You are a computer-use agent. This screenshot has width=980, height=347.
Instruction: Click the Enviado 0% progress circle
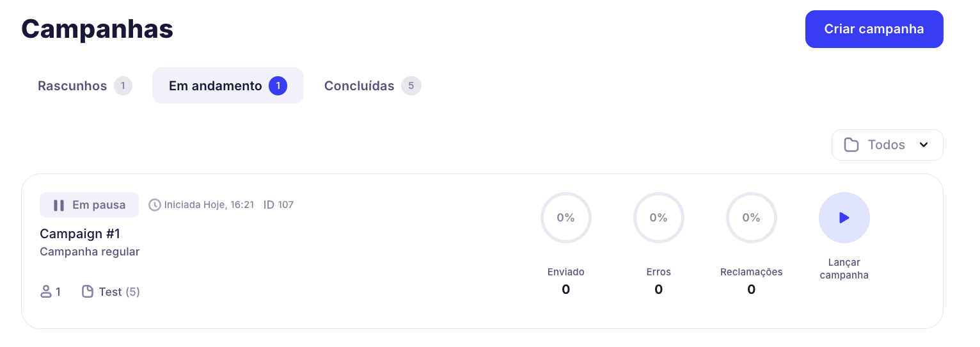coord(566,218)
